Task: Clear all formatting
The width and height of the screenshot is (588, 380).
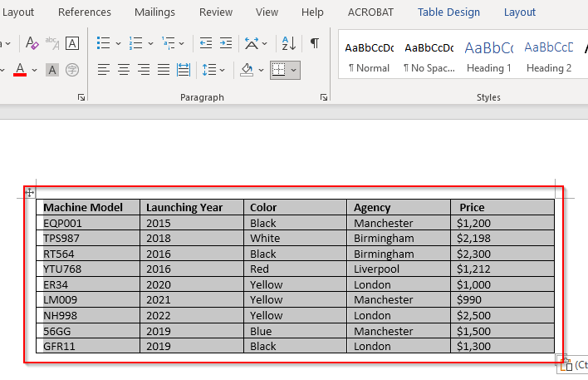Action: click(32, 43)
